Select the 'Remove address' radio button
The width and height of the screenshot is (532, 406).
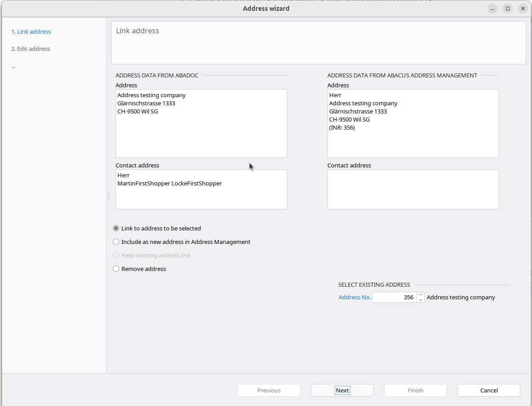(x=116, y=269)
